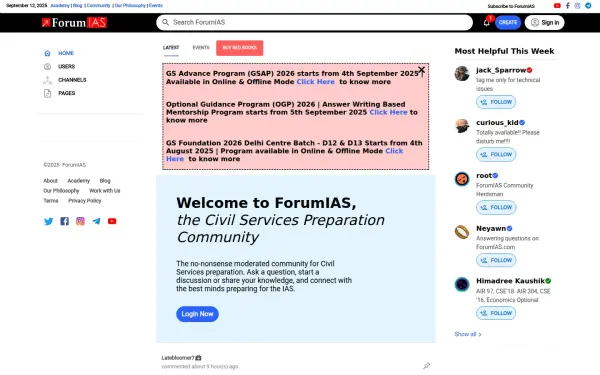Screen dimensions: 600x375
Task: Open curious_kid's avatar
Action: point(462,126)
